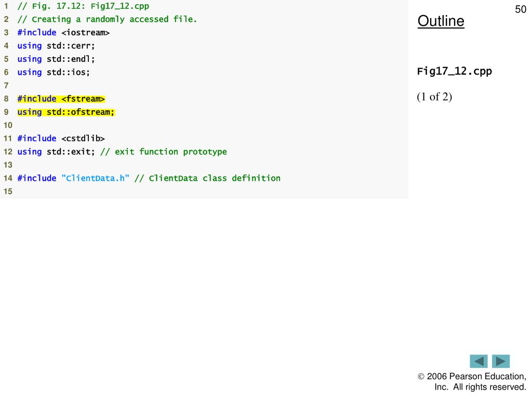Click the 'exit function prototype' comment
The width and height of the screenshot is (532, 399).
coord(164,152)
